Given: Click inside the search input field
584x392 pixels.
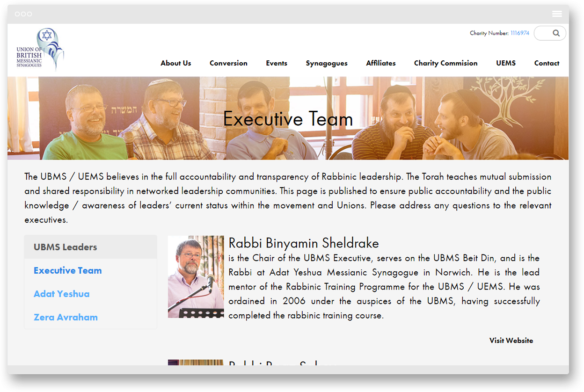Looking at the screenshot, I should pos(543,33).
